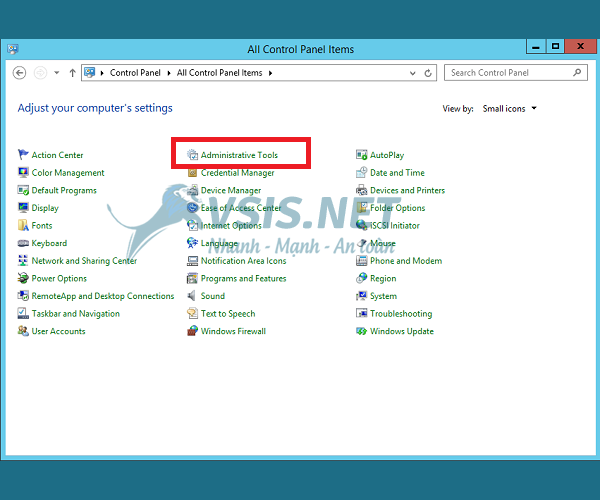
Task: Click the Text to Speech icon
Action: (x=192, y=313)
